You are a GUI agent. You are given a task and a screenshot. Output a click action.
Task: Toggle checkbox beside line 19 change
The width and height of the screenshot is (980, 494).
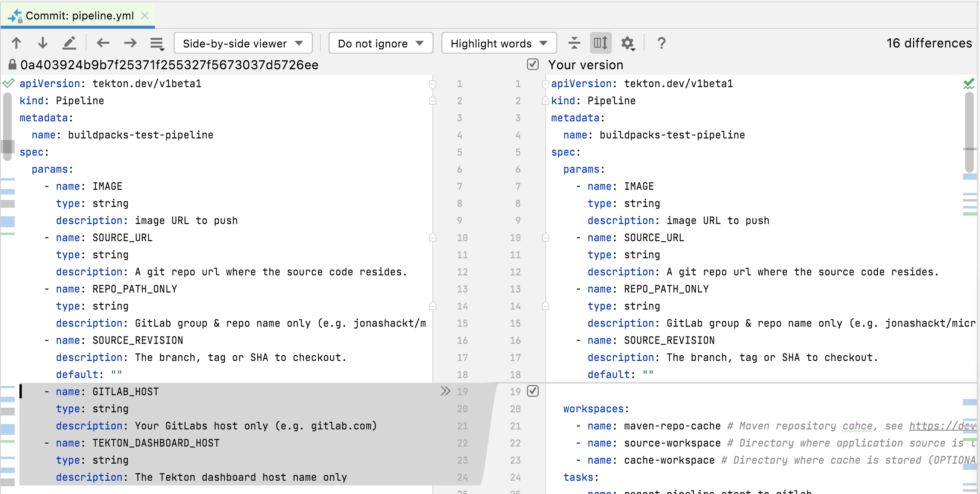tap(533, 391)
